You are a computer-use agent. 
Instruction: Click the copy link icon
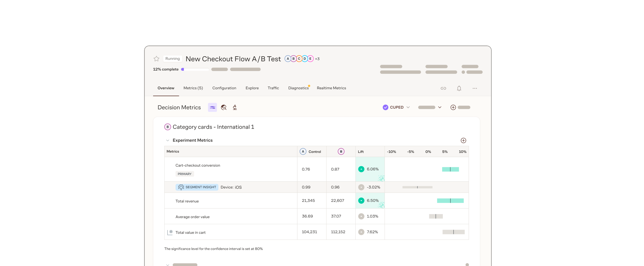(443, 88)
